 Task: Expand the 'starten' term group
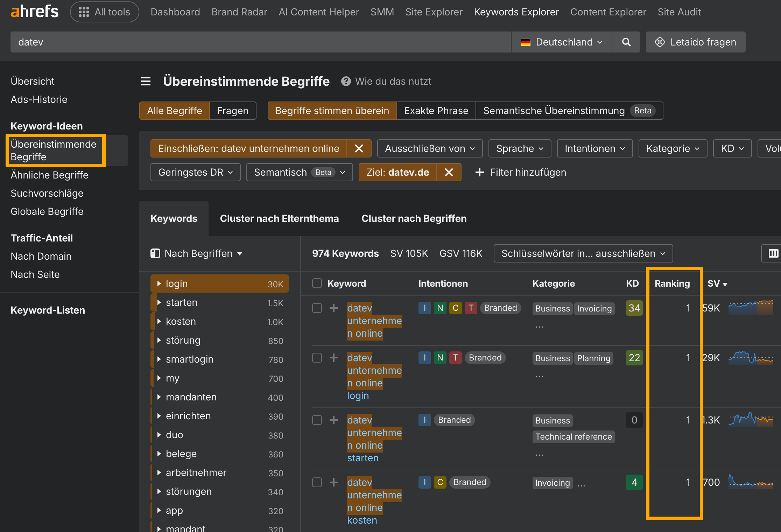pyautogui.click(x=159, y=302)
